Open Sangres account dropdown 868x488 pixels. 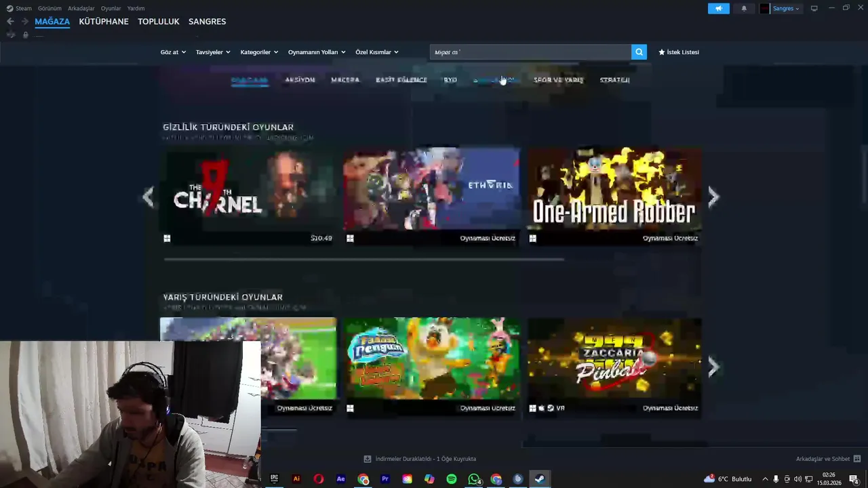click(781, 8)
